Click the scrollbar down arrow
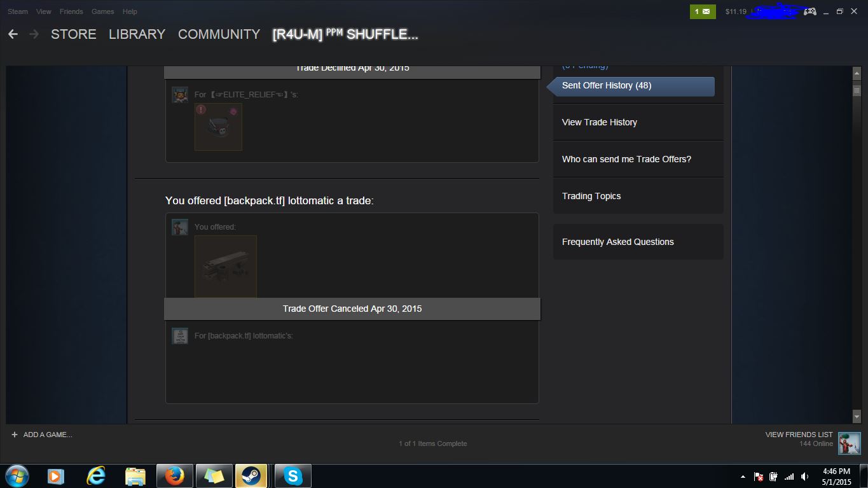Image resolution: width=868 pixels, height=488 pixels. pyautogui.click(x=857, y=417)
